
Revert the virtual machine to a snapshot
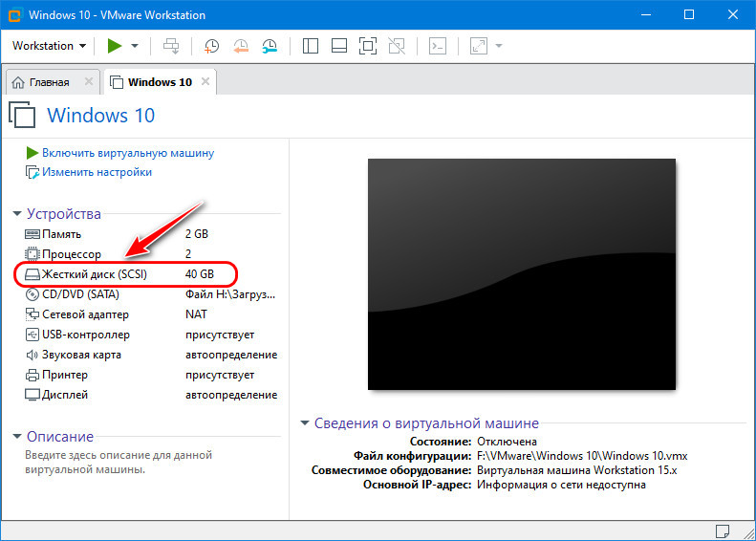(241, 46)
